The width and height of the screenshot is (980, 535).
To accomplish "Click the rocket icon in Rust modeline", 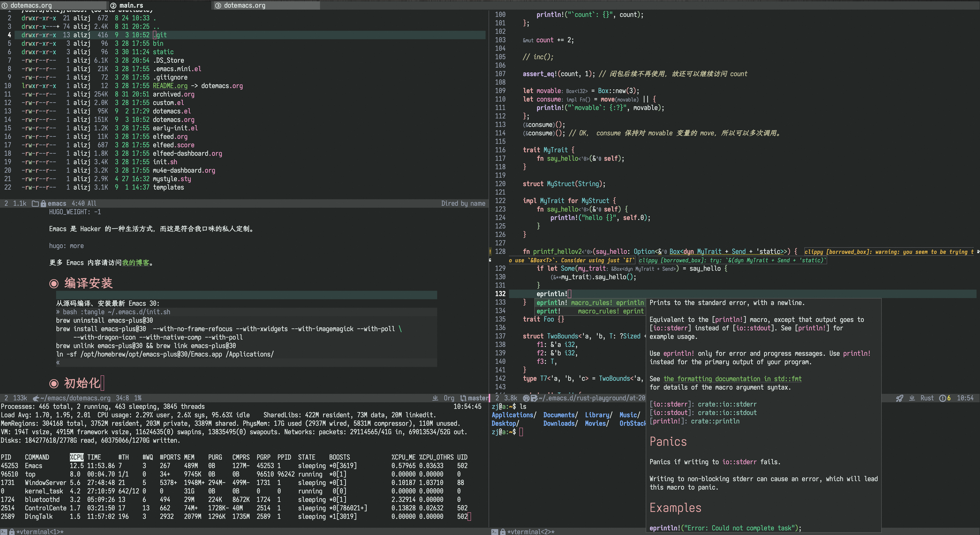I will tap(899, 398).
